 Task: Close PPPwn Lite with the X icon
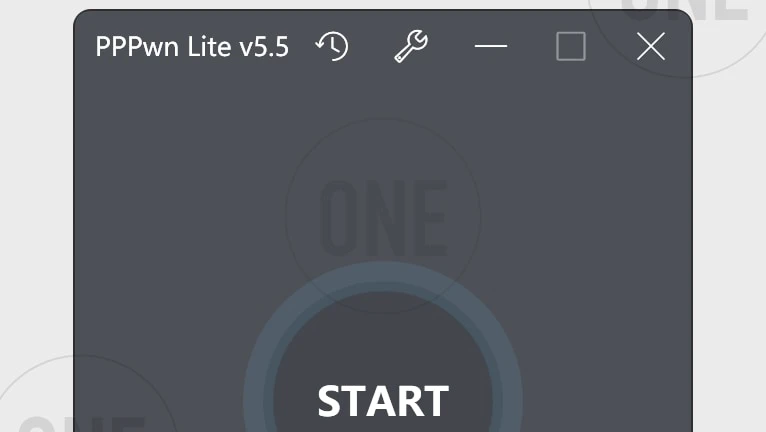pyautogui.click(x=651, y=46)
